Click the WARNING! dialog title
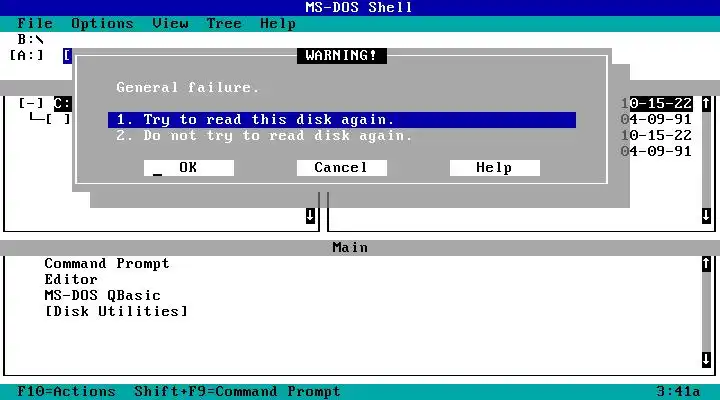 pos(342,56)
